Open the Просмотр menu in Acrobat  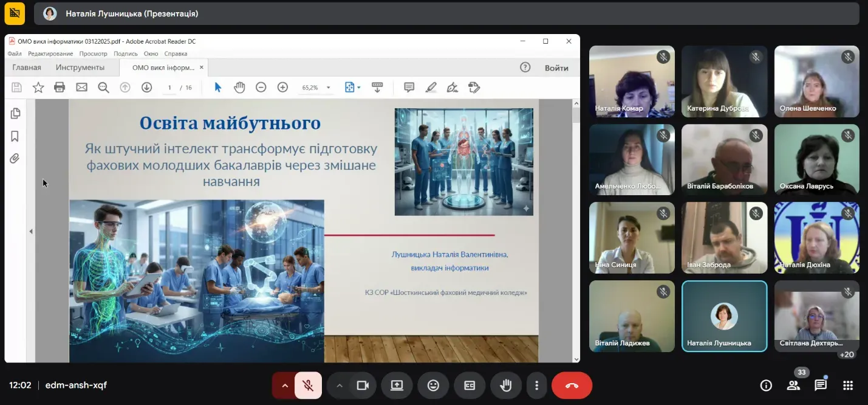[93, 54]
